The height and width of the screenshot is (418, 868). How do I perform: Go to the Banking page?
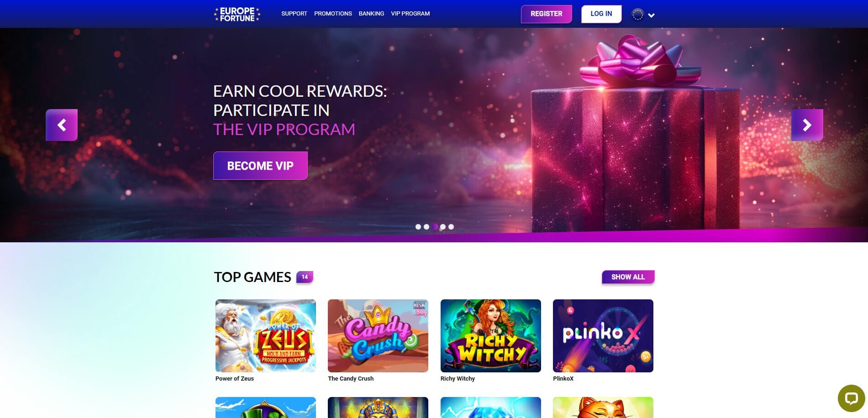pyautogui.click(x=371, y=14)
